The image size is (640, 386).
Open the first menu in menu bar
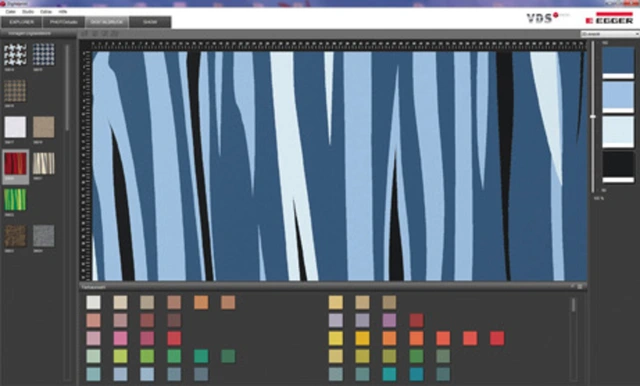coord(10,12)
